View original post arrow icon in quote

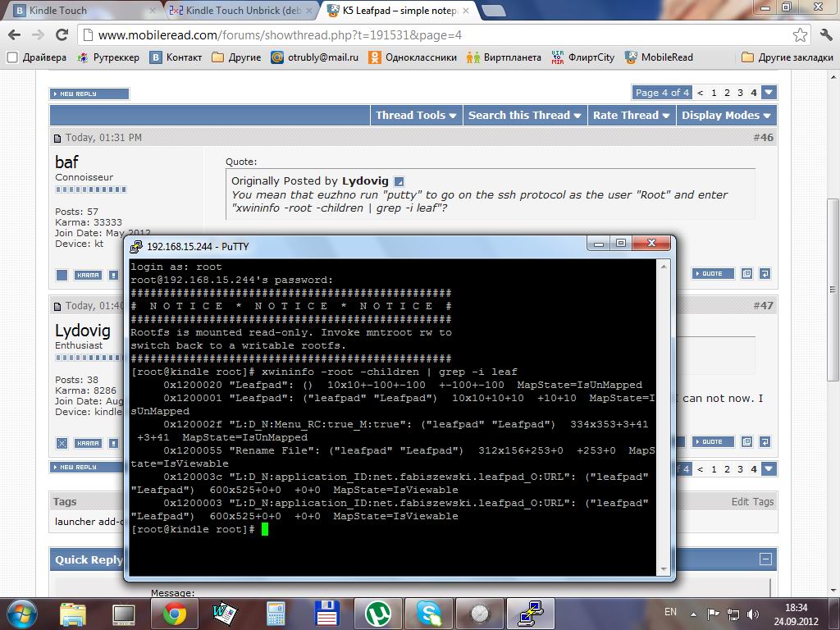[399, 181]
